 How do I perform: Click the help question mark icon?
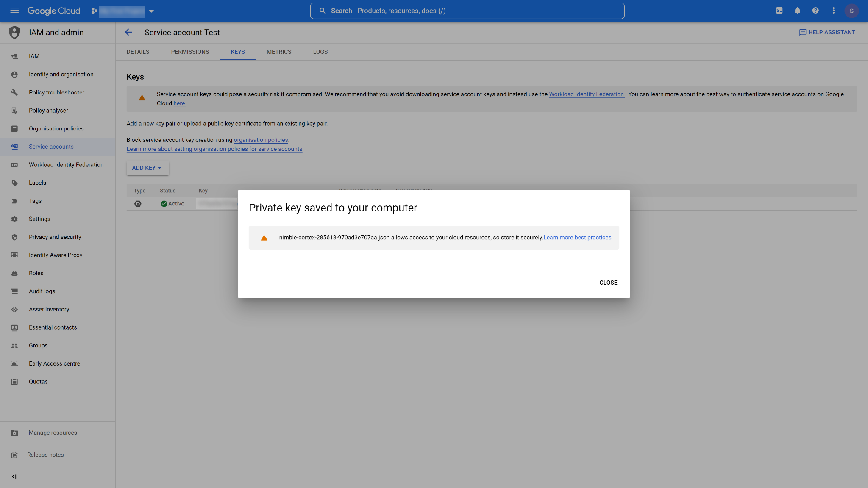815,11
